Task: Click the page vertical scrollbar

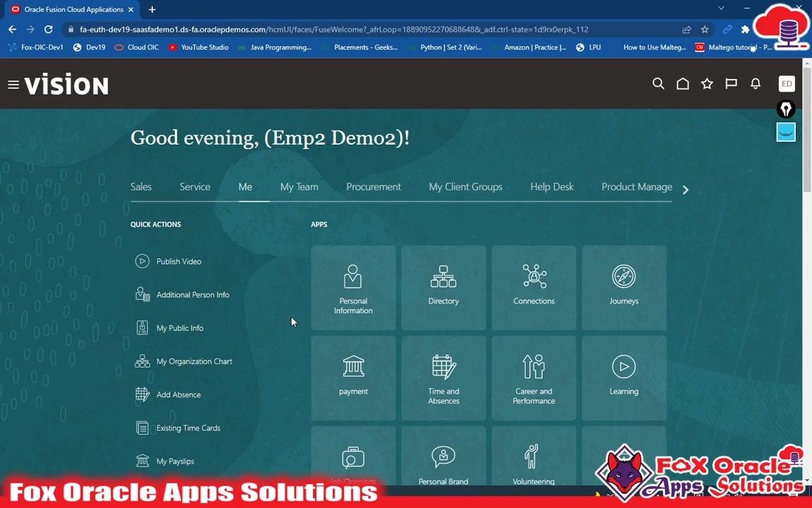Action: point(807,130)
